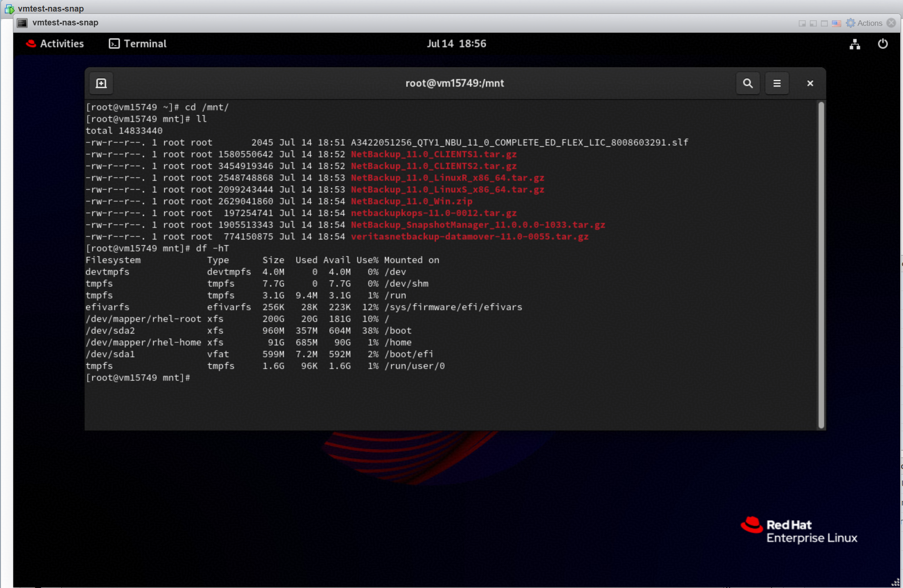The height and width of the screenshot is (588, 903).
Task: Click the green VM icon in the top title bar
Action: tap(9, 8)
